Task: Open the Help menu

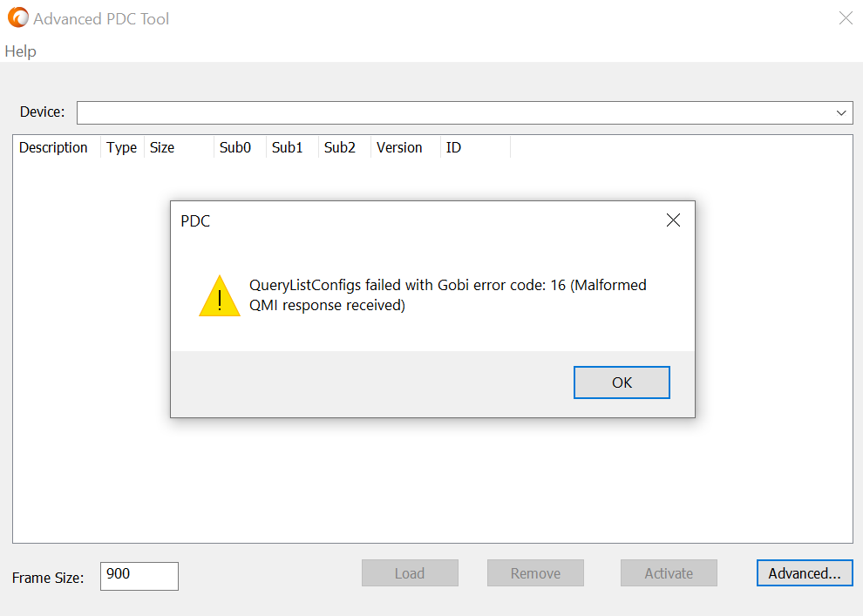Action: [20, 51]
